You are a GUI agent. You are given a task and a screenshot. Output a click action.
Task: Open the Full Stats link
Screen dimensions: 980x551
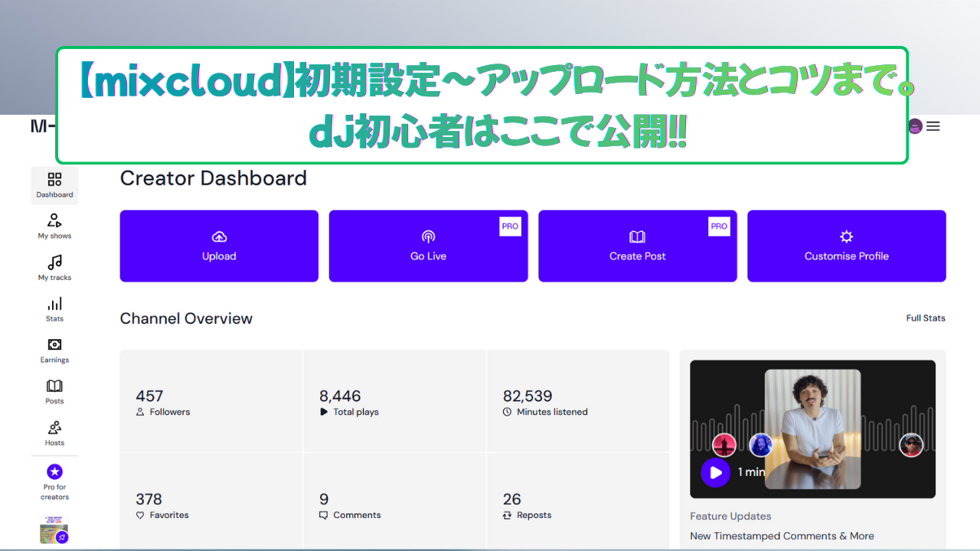[925, 318]
